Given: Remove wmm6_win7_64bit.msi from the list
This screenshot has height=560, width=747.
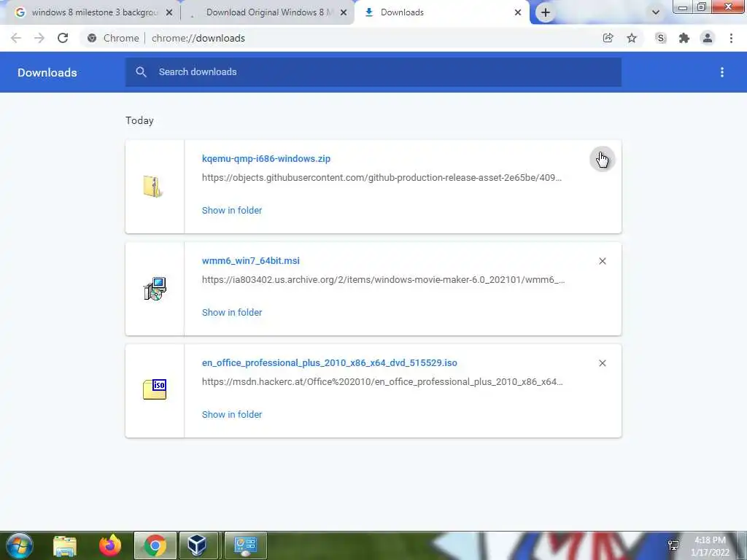Looking at the screenshot, I should pos(602,261).
